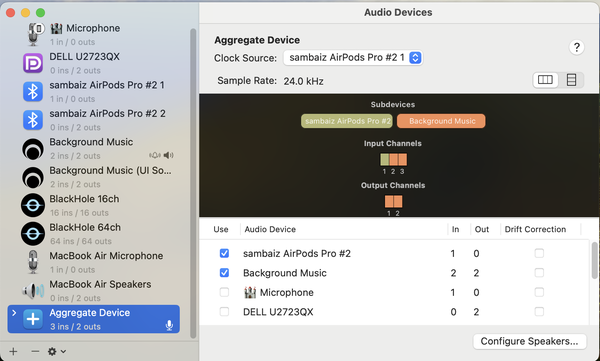Remove selected device with minus button

[x=35, y=351]
